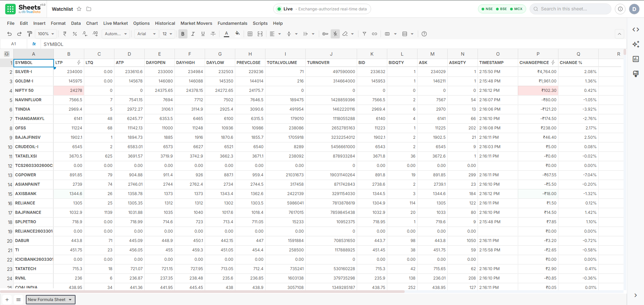The width and height of the screenshot is (644, 305).
Task: Click the Sheets app logo
Action: tap(10, 9)
